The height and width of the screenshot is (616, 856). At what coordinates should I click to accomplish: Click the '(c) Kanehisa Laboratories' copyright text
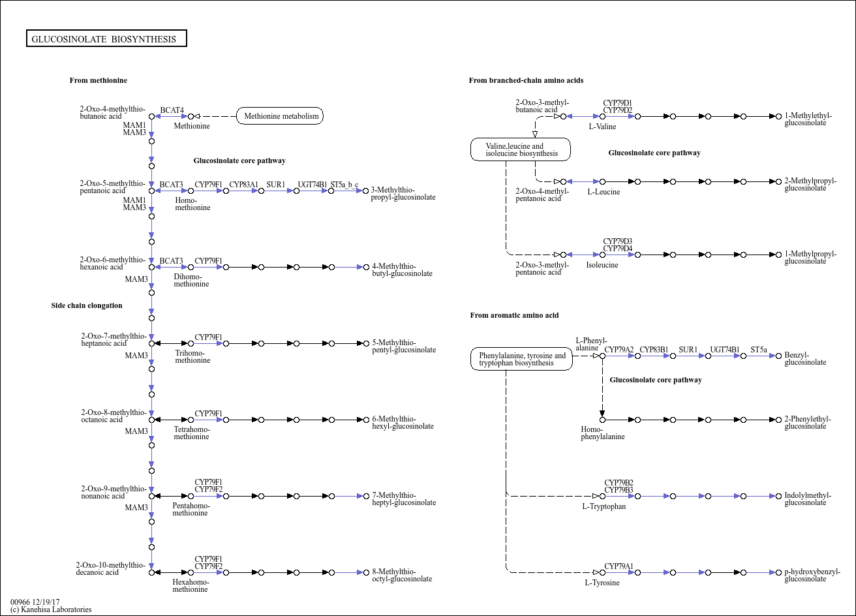point(51,609)
